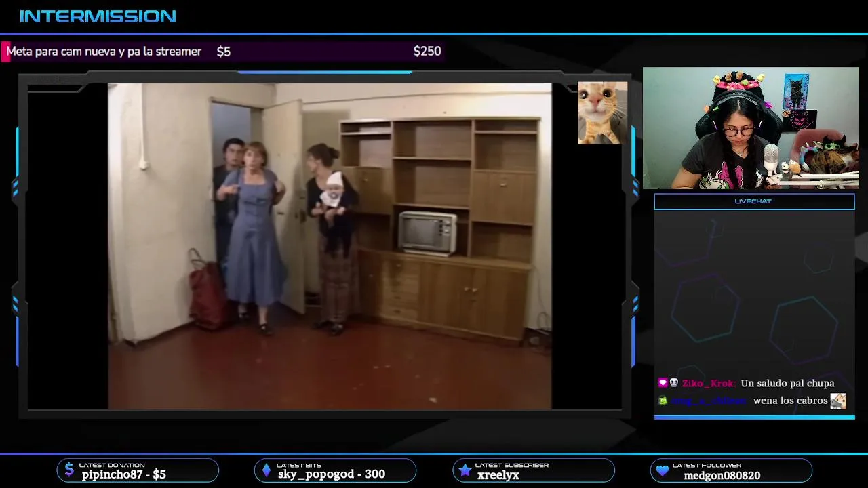
Task: Click the 'sky_popogod - 300' bits text
Action: point(332,474)
